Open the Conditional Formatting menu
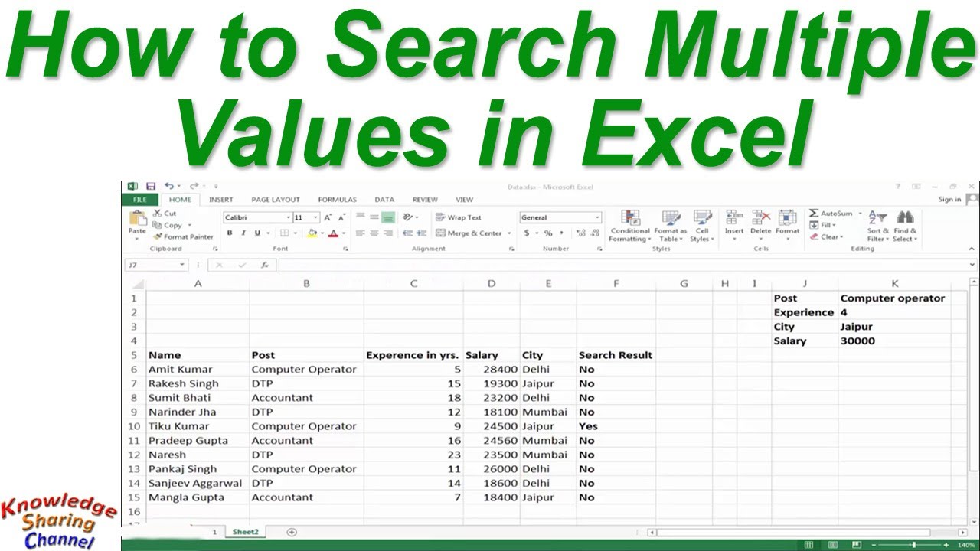The height and width of the screenshot is (551, 980). point(630,226)
